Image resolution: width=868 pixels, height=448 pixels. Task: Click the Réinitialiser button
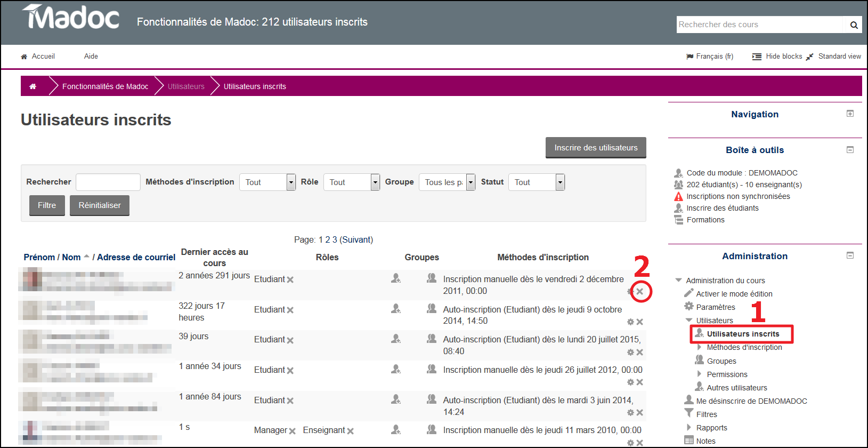(100, 205)
